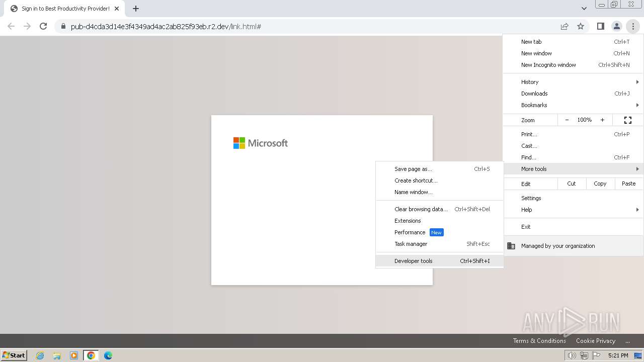Image resolution: width=644 pixels, height=362 pixels.
Task: Increase zoom with plus button
Action: coord(602,120)
